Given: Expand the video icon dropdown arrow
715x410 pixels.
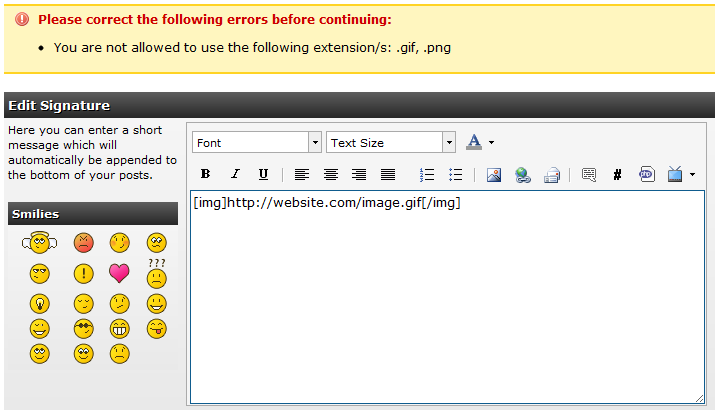Looking at the screenshot, I should (x=692, y=174).
